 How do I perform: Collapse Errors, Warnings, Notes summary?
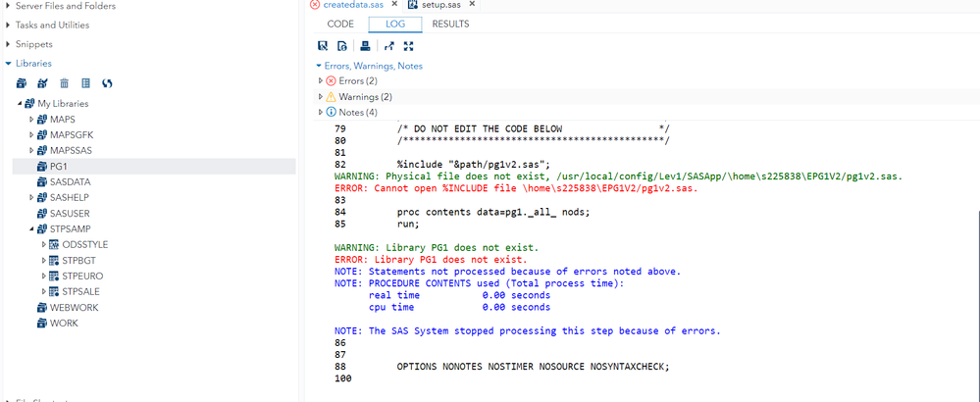click(318, 66)
